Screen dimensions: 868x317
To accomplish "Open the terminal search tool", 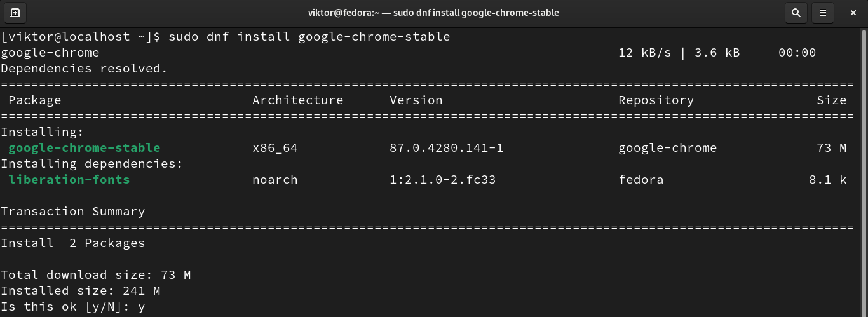I will tap(796, 13).
